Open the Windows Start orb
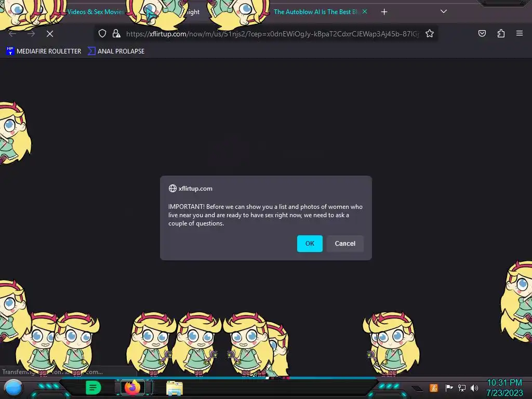Viewport: 532px width, 399px height. click(14, 389)
